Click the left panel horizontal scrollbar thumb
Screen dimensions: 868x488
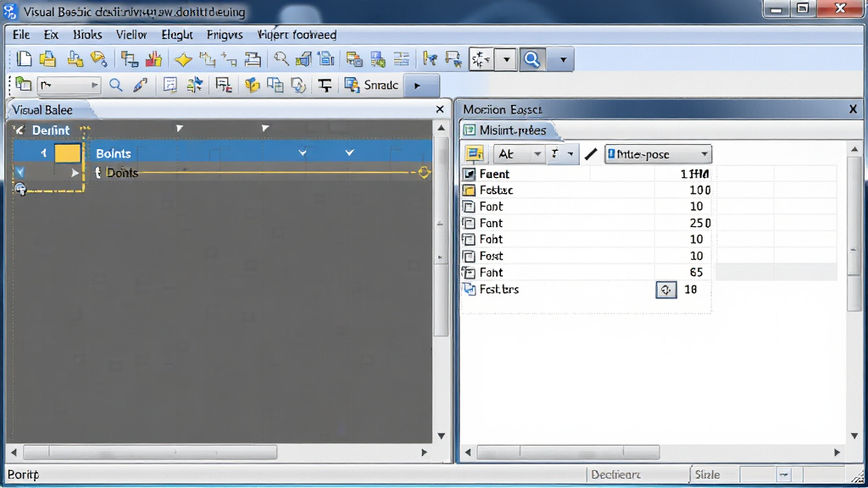150,452
